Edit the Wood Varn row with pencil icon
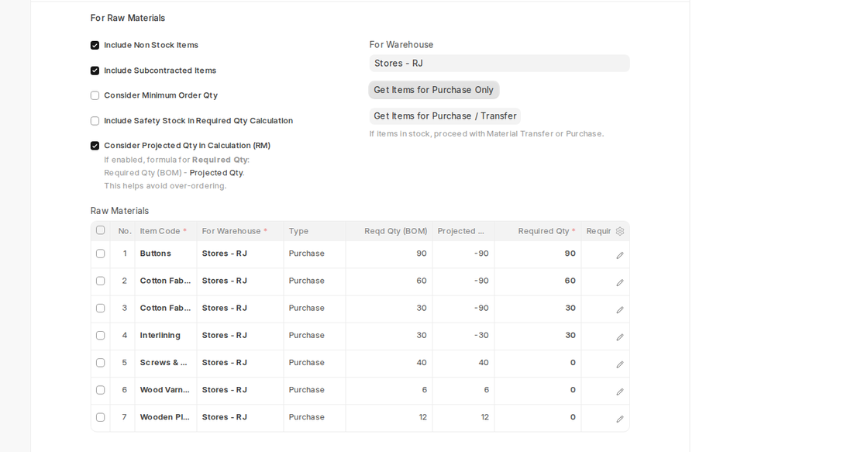The image size is (868, 452). (620, 392)
